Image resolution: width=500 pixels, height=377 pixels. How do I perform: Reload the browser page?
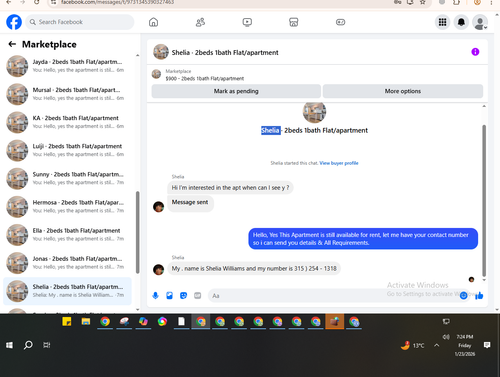37,2
